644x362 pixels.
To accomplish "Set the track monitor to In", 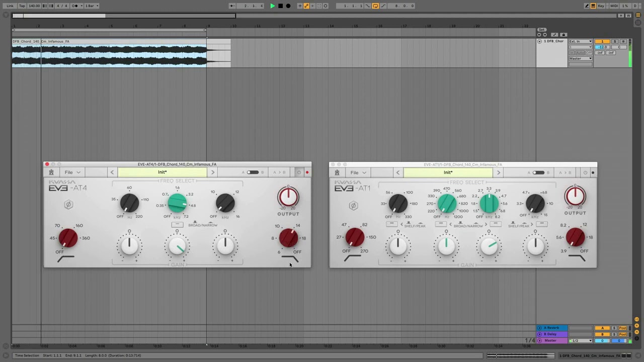I will click(x=572, y=53).
